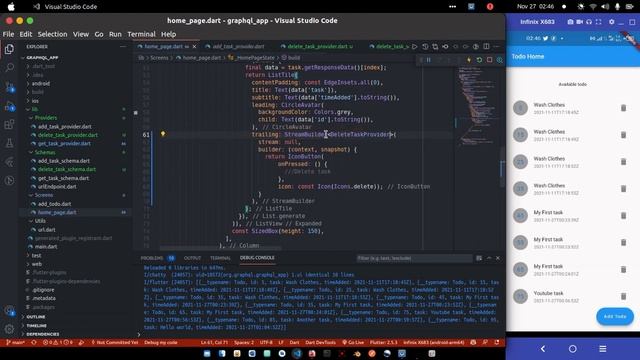The height and width of the screenshot is (360, 640).
Task: Open the mirror window settings gear
Action: [611, 22]
